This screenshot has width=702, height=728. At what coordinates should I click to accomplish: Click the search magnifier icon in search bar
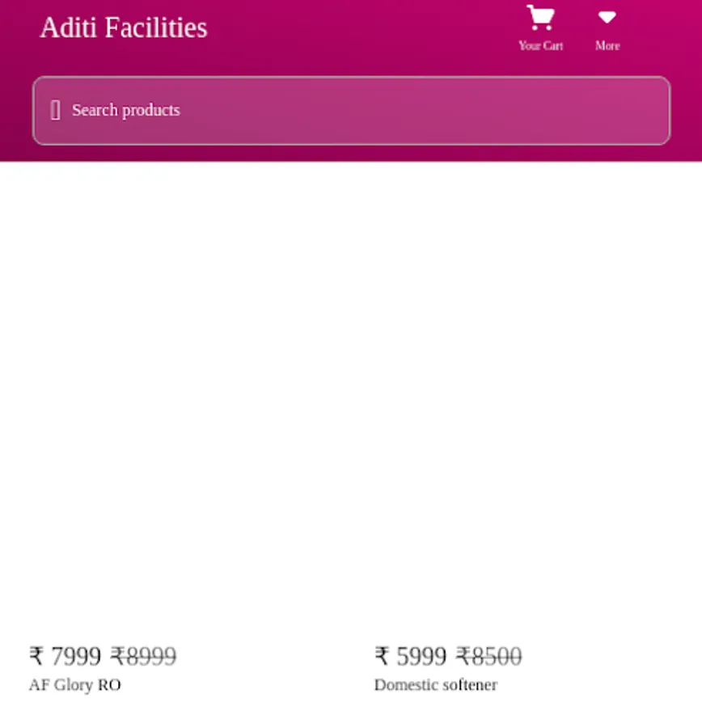pos(55,111)
